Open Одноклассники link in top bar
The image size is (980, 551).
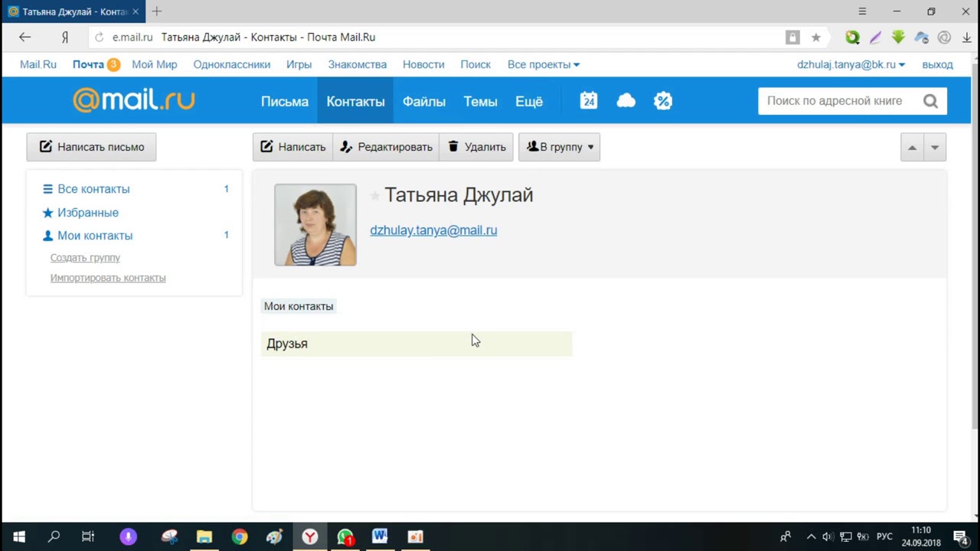coord(232,64)
